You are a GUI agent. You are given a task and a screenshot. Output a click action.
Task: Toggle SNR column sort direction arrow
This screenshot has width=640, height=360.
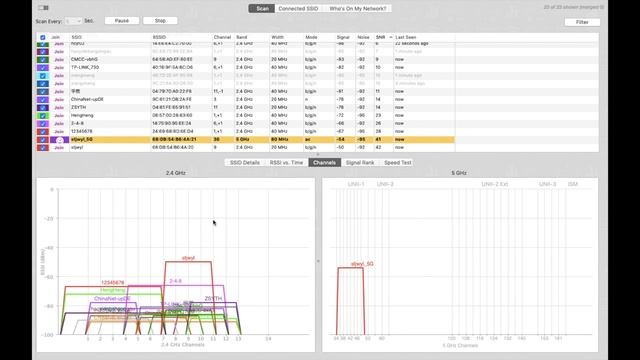click(x=391, y=37)
